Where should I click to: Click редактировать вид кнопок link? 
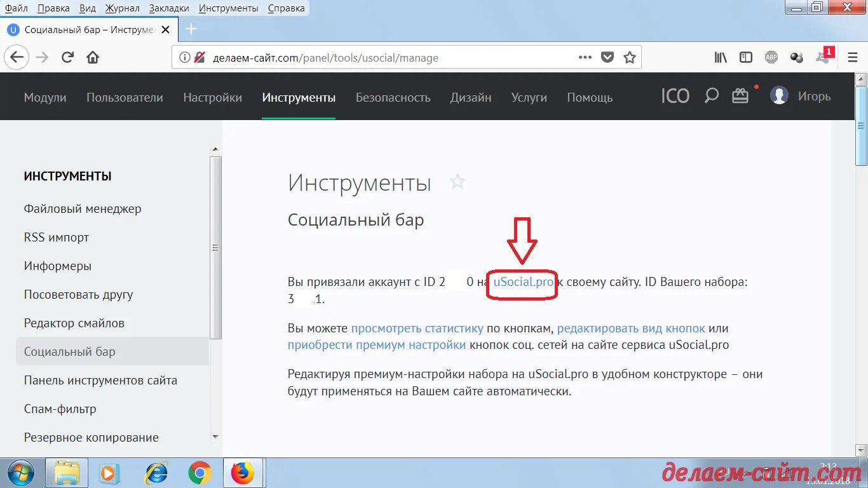pos(631,329)
